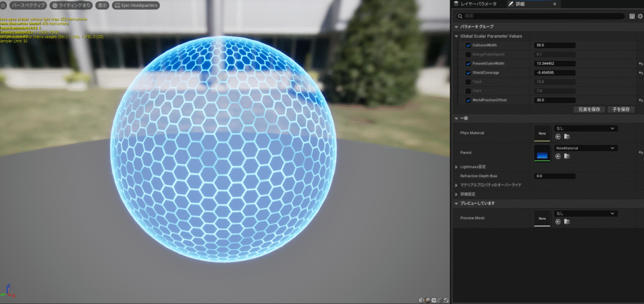
Task: Edit the Refraction Depth Bias value field
Action: tap(555, 176)
